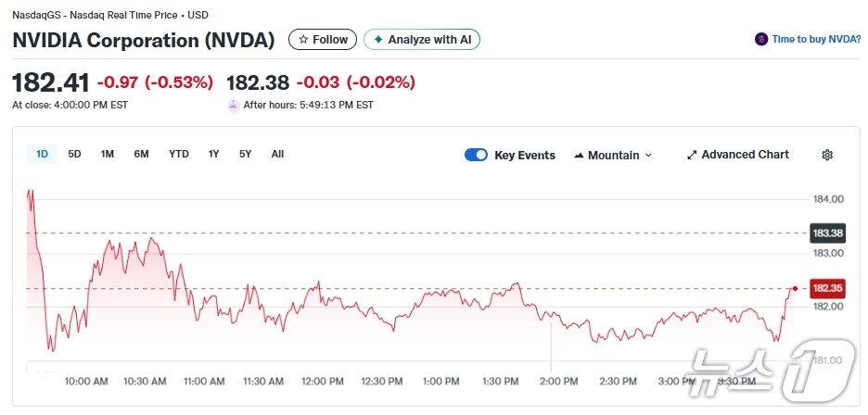Show All time chart range
868x415 pixels.
click(277, 154)
